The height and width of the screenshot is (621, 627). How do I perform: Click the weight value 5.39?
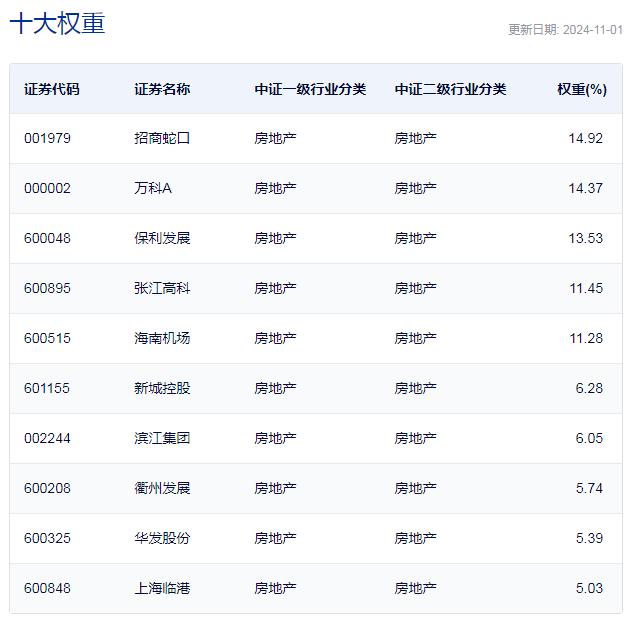tap(589, 538)
